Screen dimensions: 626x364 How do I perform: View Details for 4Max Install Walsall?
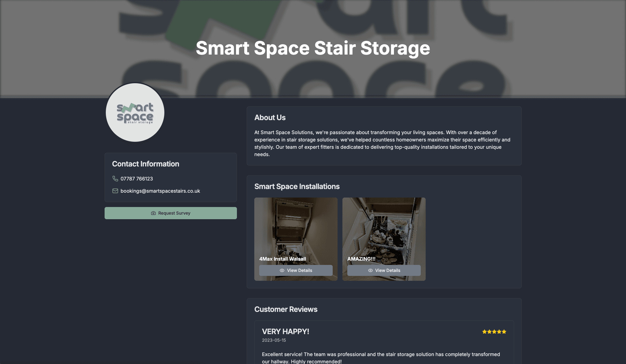[x=296, y=270]
